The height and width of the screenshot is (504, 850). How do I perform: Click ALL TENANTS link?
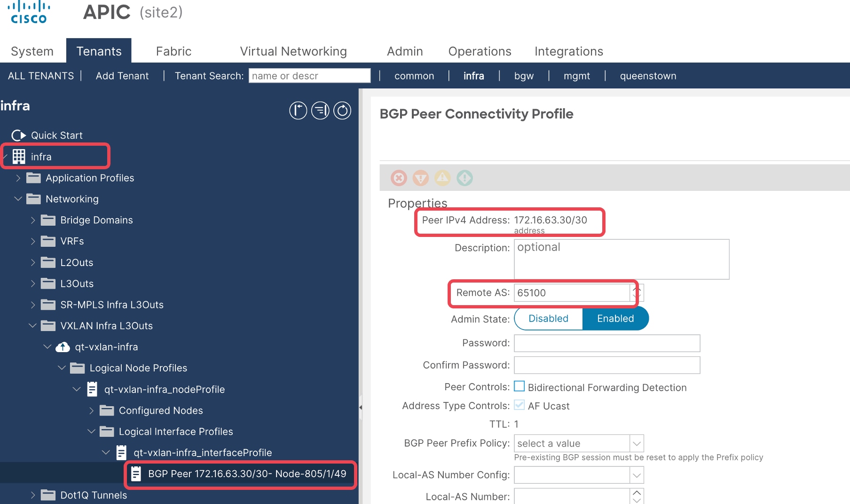41,76
